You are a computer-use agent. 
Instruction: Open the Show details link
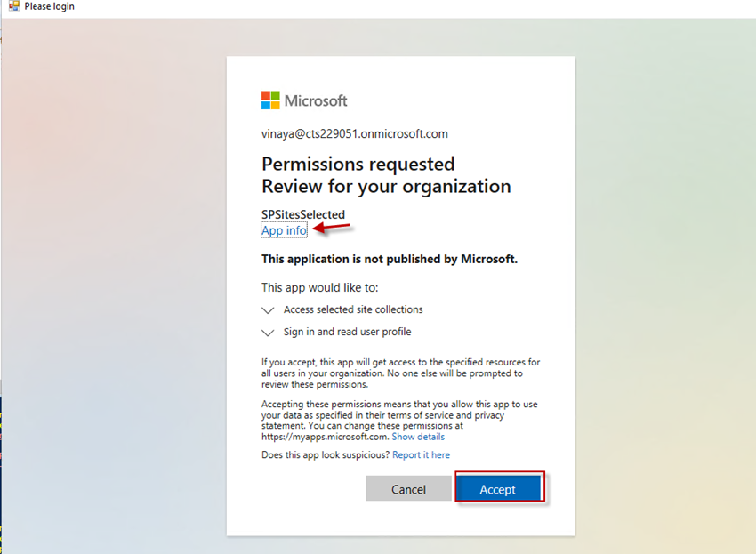point(418,437)
